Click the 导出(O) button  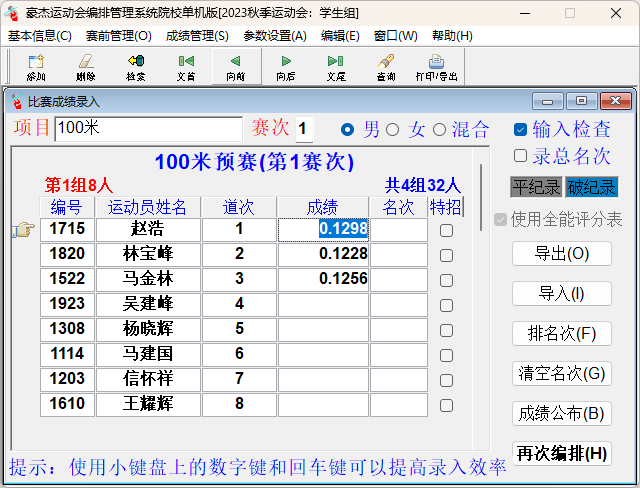[x=562, y=253]
